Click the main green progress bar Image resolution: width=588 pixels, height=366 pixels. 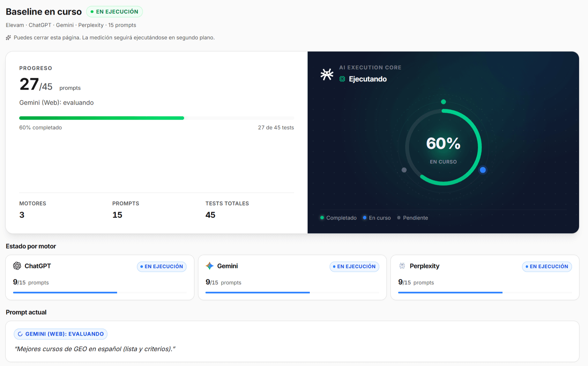tap(157, 118)
